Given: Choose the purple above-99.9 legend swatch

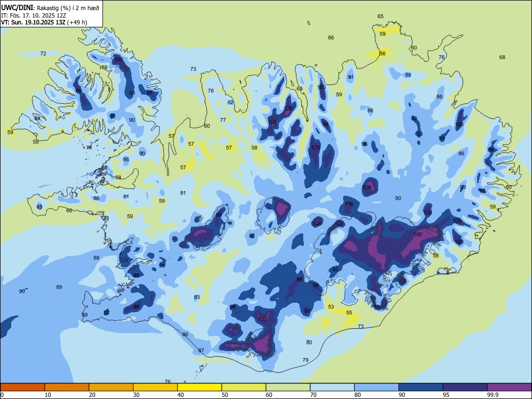Looking at the screenshot, I should (509, 387).
